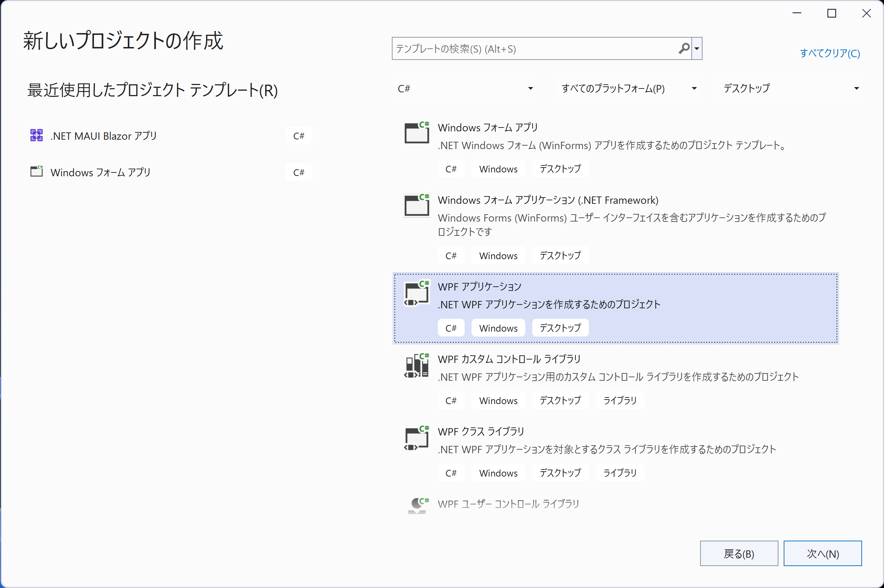The height and width of the screenshot is (588, 884).
Task: Click the Windows フォーム アプリ template icon in results list
Action: pos(417,132)
